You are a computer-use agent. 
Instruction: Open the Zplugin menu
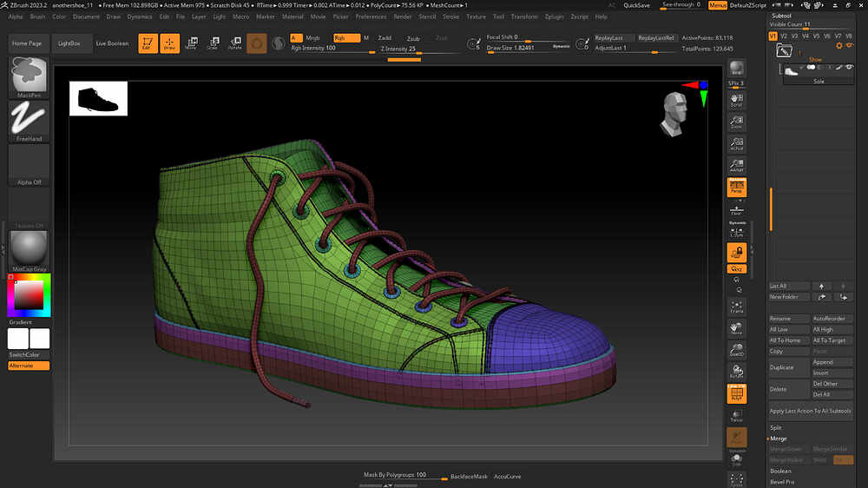[554, 16]
